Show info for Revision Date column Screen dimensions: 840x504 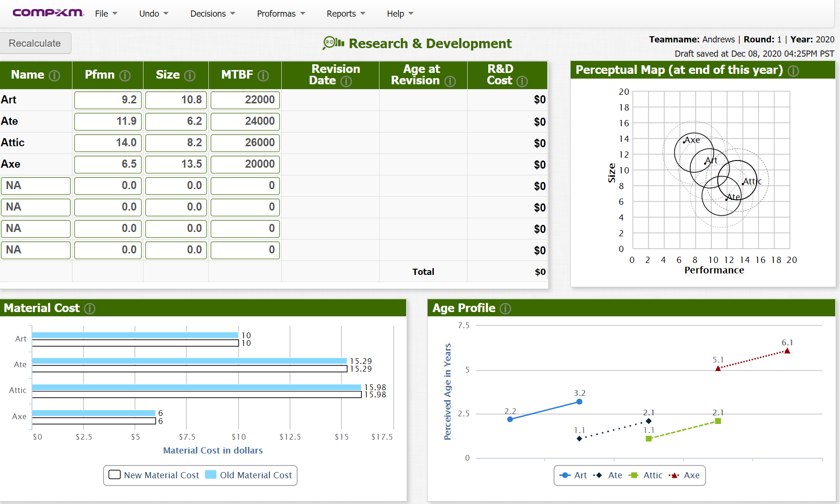tap(346, 81)
